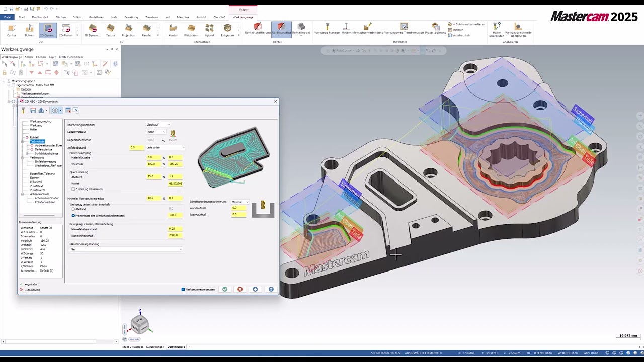This screenshot has width=644, height=362.
Task: Choose the Projektion toolpath icon
Action: 128,30
